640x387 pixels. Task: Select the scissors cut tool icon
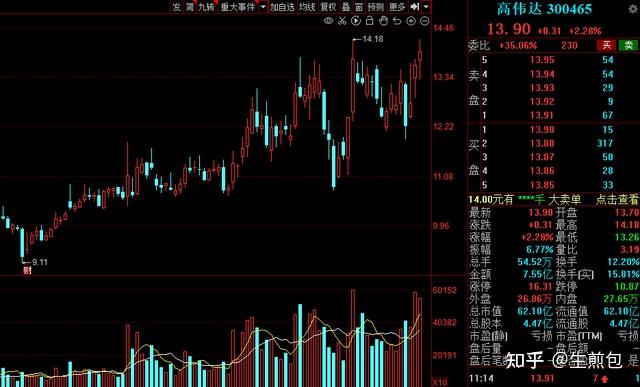point(342,20)
